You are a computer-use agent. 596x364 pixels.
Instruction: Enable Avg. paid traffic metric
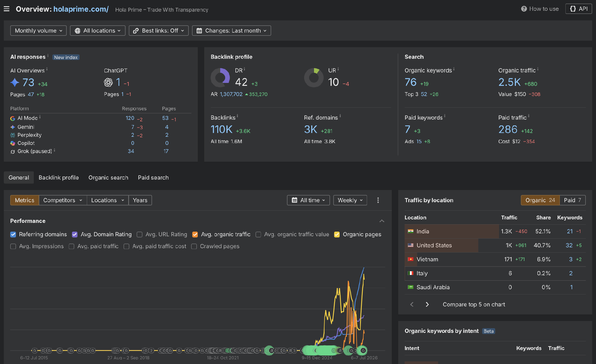pos(71,246)
